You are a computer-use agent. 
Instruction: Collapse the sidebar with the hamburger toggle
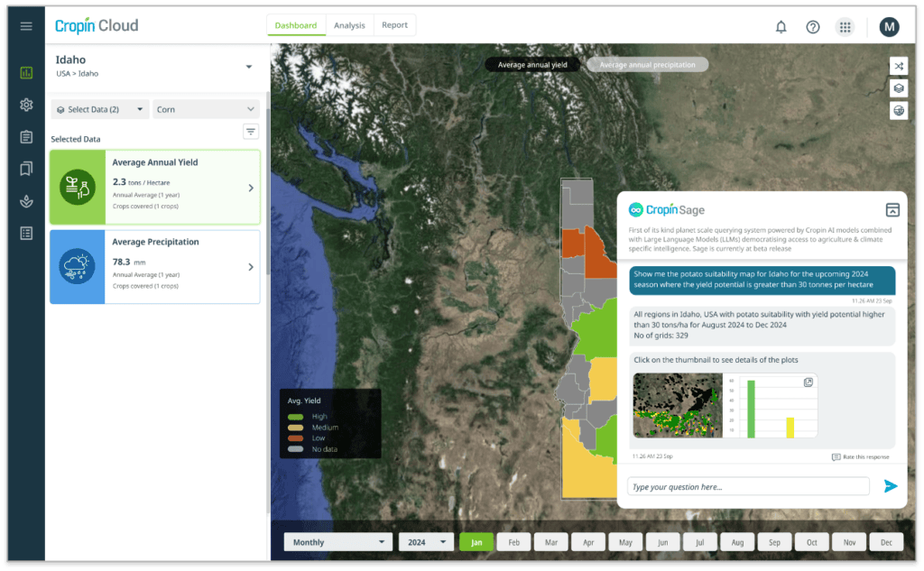pyautogui.click(x=26, y=25)
